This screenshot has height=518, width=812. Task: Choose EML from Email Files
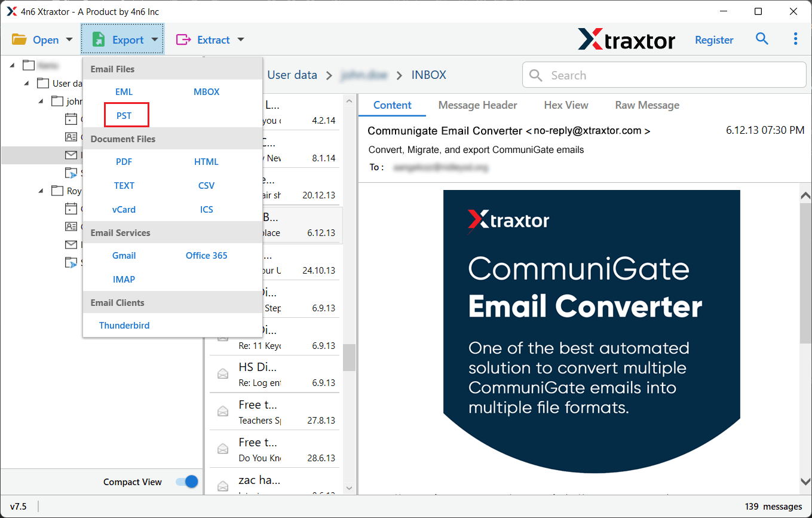tap(124, 92)
